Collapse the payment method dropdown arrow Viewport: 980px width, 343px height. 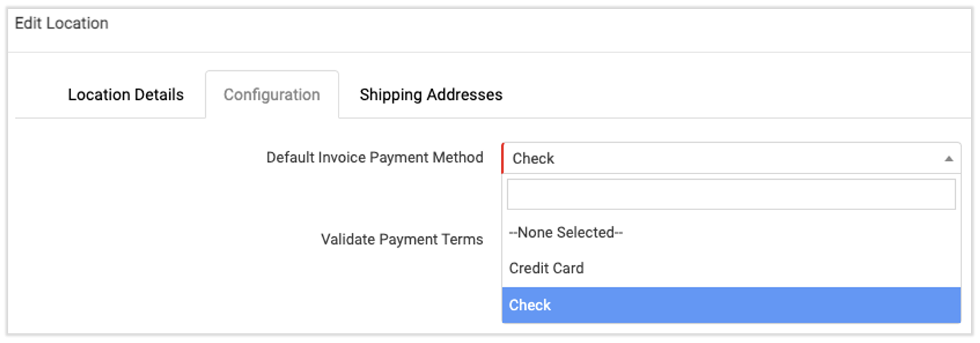pyautogui.click(x=948, y=158)
